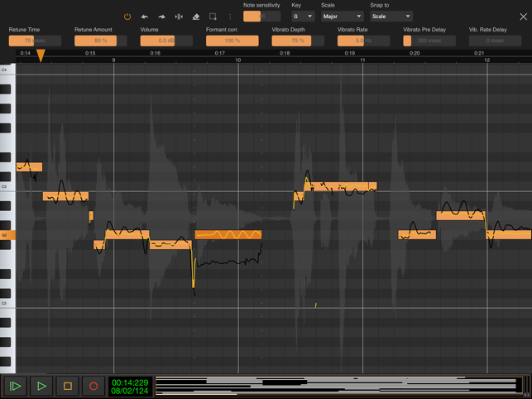Toggle the orange power bypass icon
This screenshot has height=399, width=532.
[127, 17]
